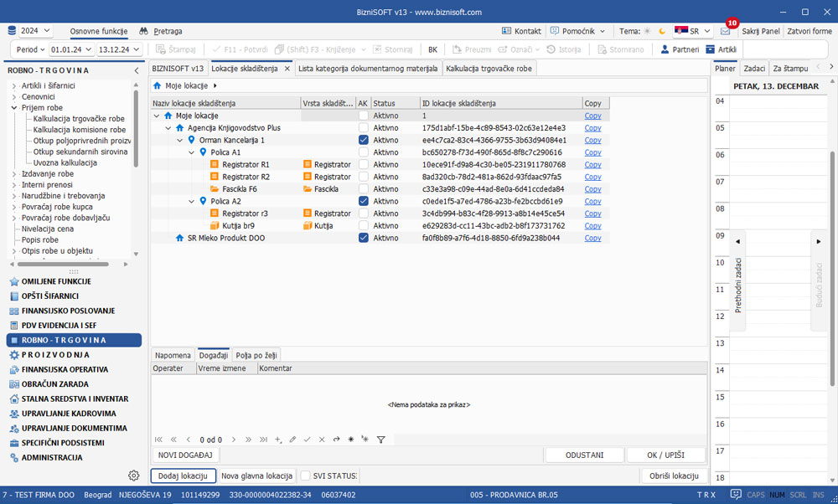Toggle AK checkbox for Orman Kancelarija 1
The image size is (838, 504).
tap(363, 140)
